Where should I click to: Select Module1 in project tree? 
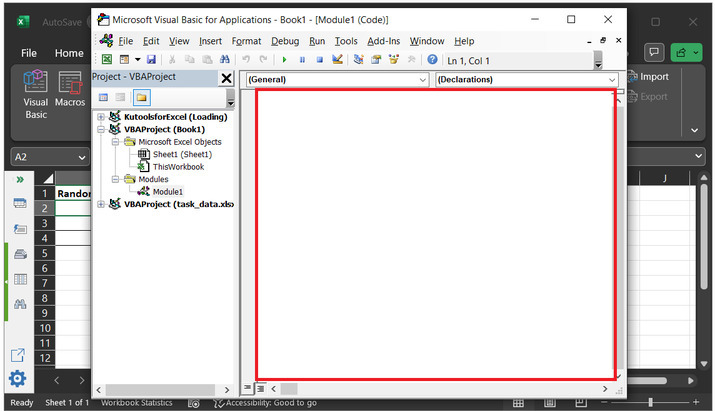pos(167,192)
